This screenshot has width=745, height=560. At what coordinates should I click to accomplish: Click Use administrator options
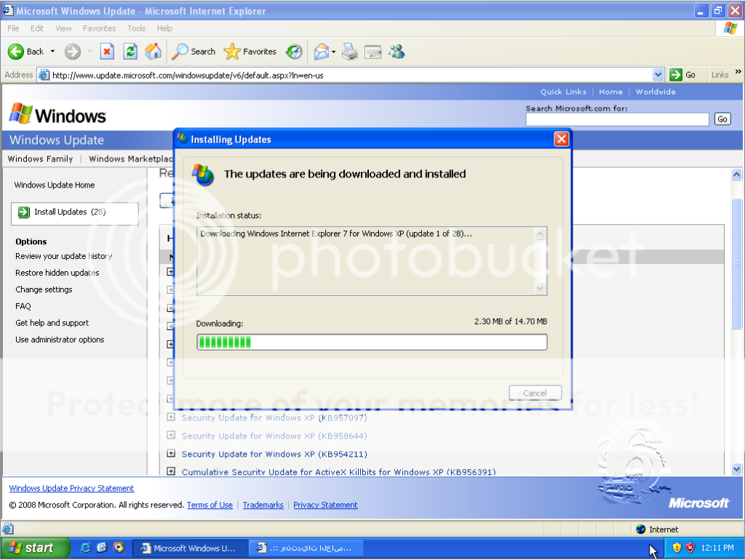(x=60, y=340)
